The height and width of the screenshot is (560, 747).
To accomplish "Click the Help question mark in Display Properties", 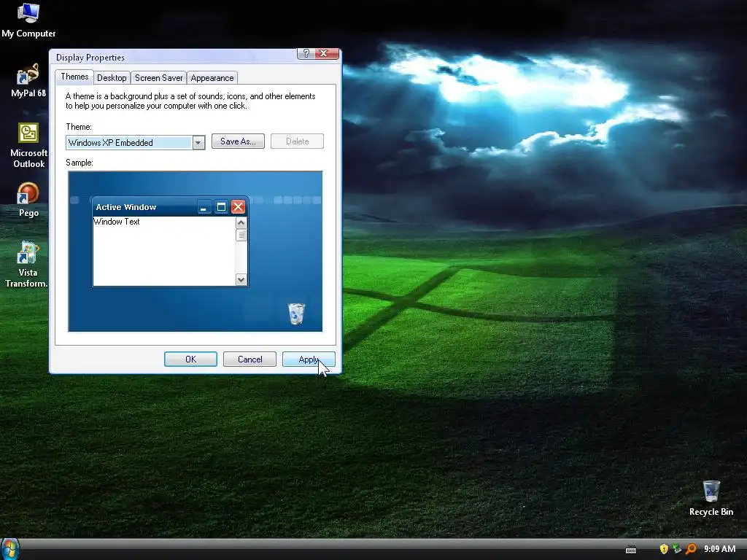I will coord(306,53).
